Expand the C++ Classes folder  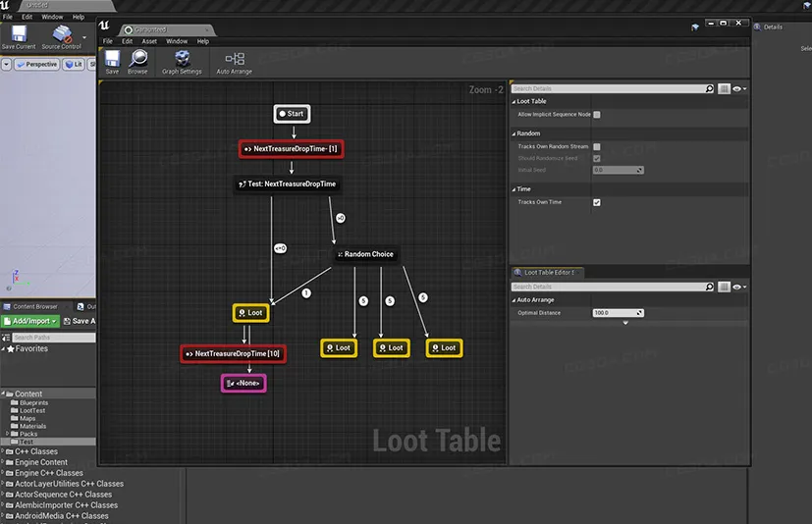click(x=3, y=451)
